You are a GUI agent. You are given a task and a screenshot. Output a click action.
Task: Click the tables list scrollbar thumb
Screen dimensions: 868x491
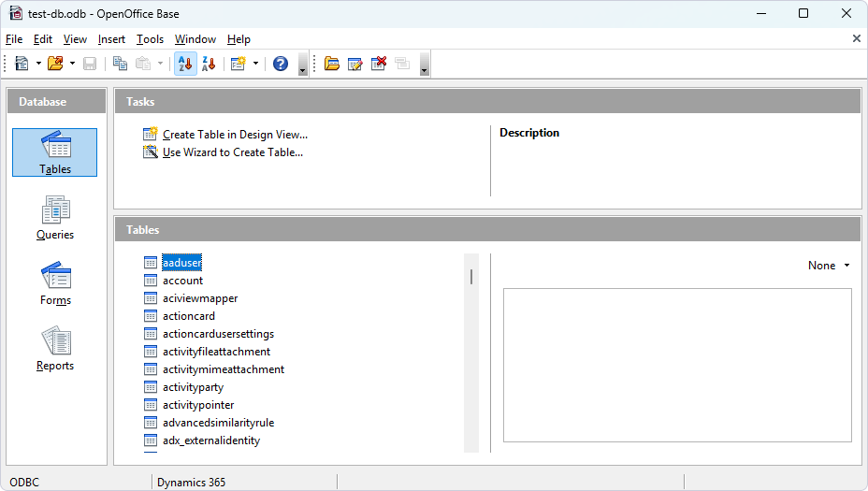tap(471, 277)
